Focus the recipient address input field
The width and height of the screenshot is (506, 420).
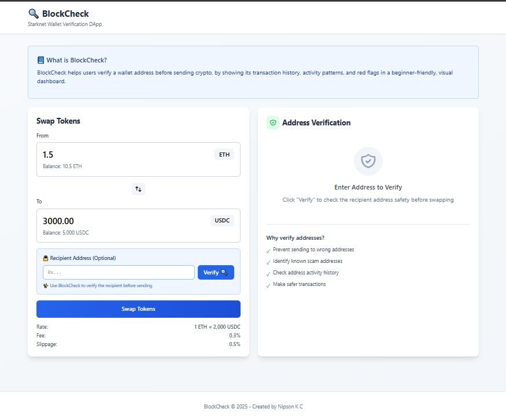coord(119,272)
